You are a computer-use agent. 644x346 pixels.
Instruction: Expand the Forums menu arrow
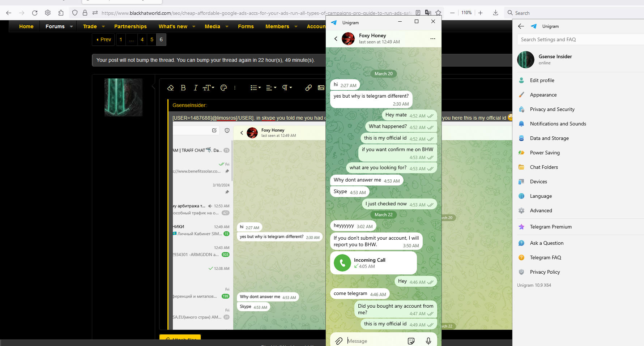[x=71, y=26]
